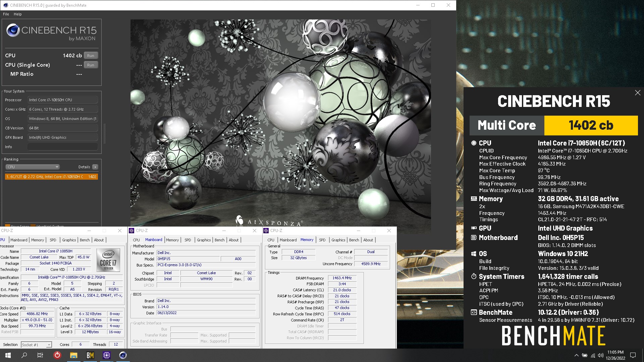Open Graphics tab in right CPU-Z window
644x362 pixels.
(338, 240)
